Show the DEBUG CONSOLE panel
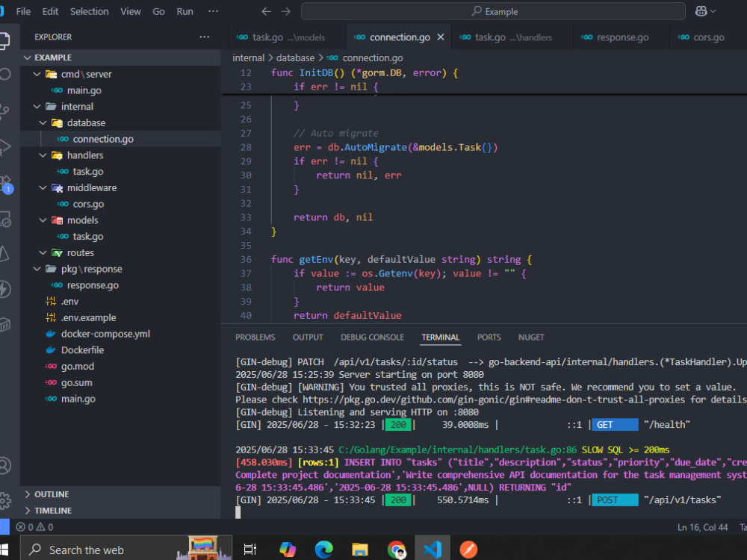 [x=372, y=337]
